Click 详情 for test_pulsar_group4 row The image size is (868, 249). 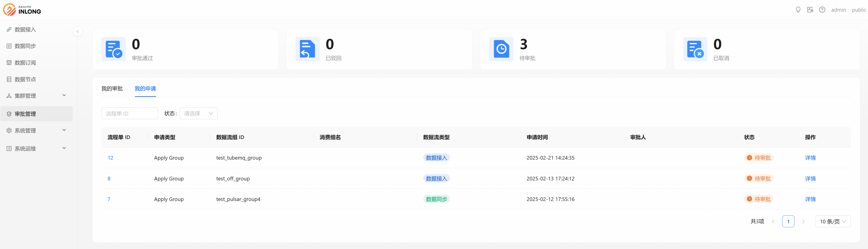(x=810, y=199)
